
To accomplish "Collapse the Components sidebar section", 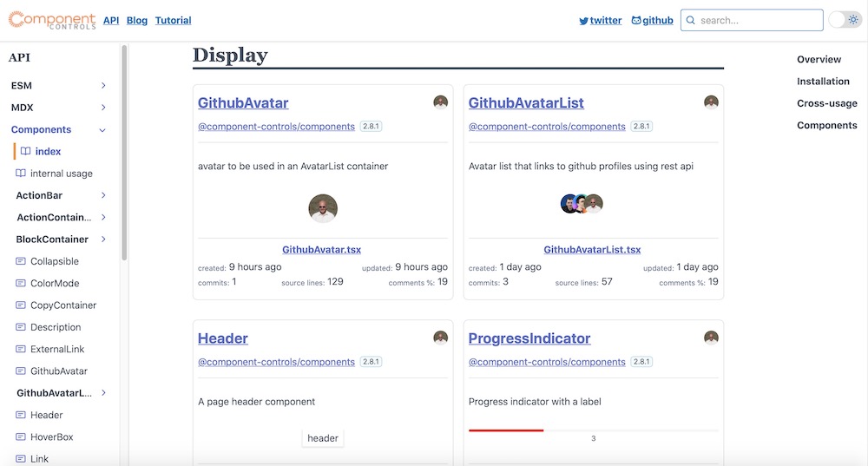I will pos(102,130).
